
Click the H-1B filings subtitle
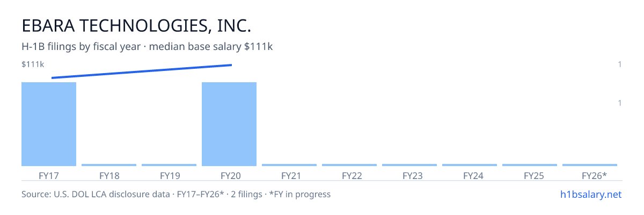coord(147,47)
